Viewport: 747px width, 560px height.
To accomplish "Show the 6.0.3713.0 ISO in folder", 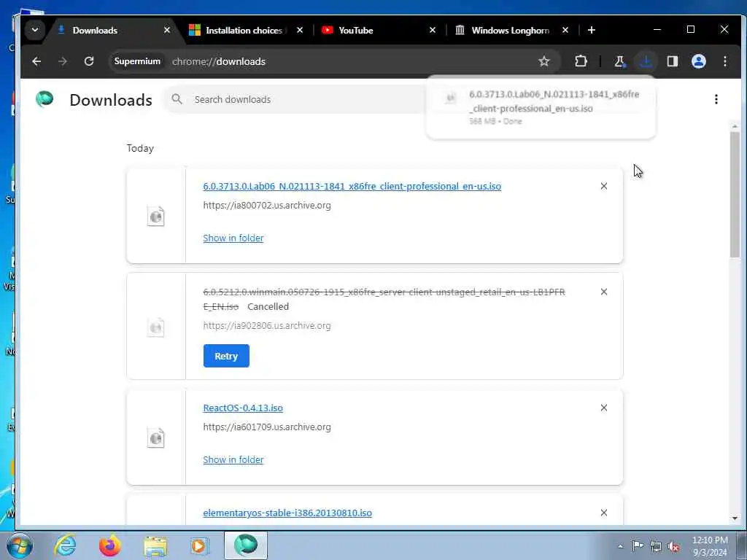I will 233,238.
